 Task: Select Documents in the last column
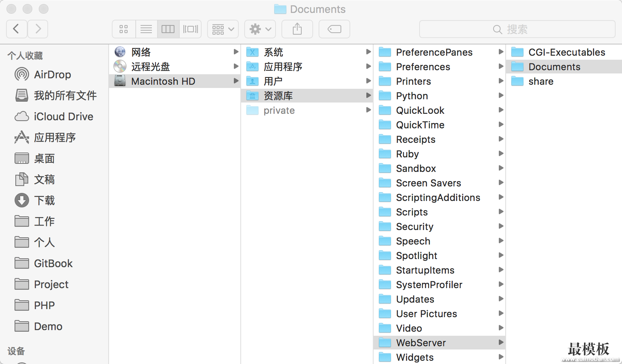pos(564,67)
